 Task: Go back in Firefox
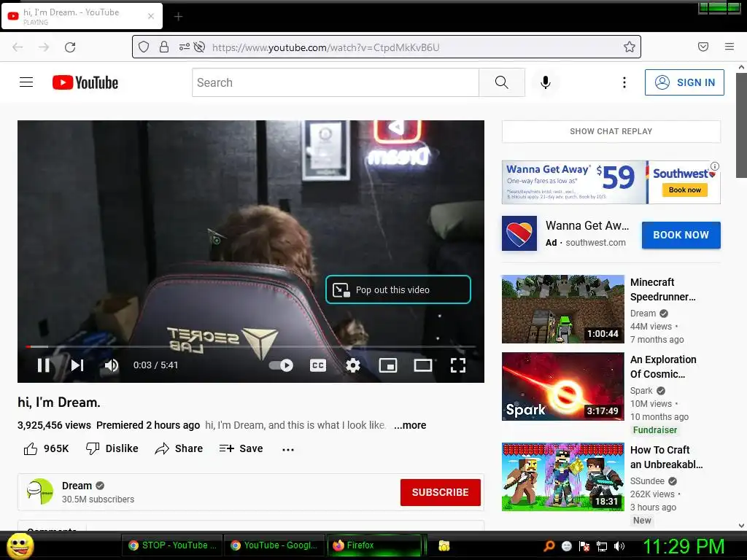(x=18, y=47)
